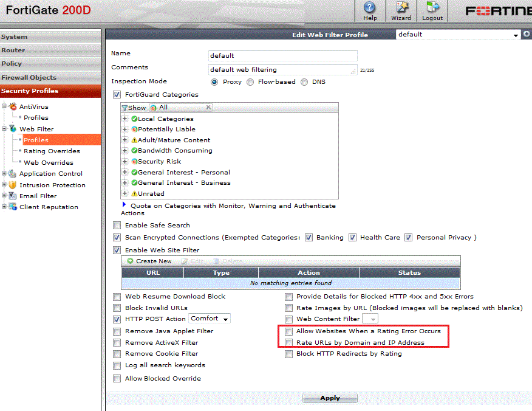
Task: Open HTTP POST Action Comfort dropdown
Action: [x=210, y=318]
